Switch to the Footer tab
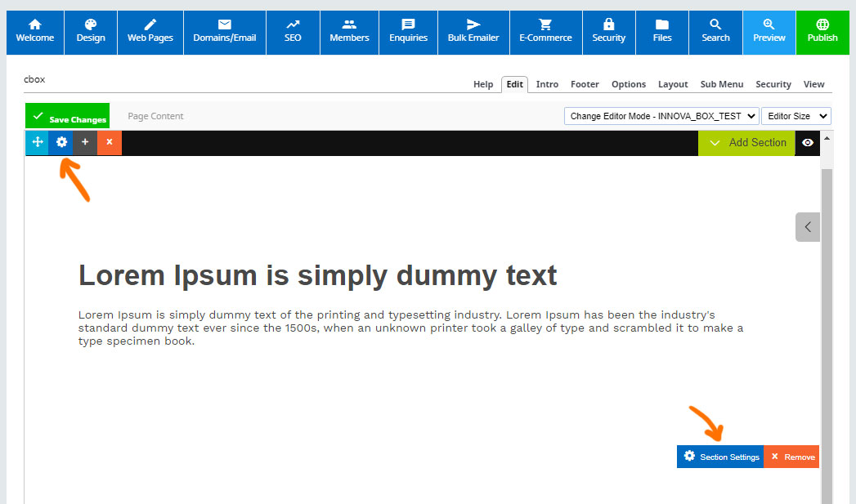The image size is (856, 504). point(585,84)
